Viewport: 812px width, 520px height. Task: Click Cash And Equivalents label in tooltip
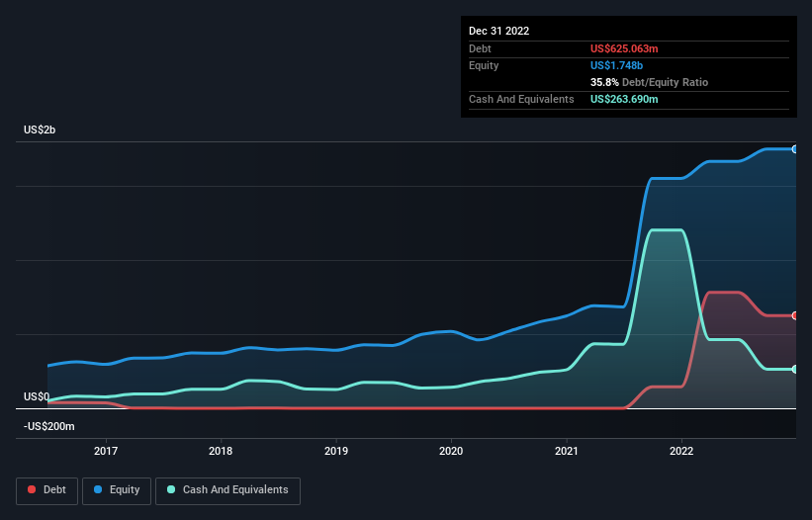[521, 99]
